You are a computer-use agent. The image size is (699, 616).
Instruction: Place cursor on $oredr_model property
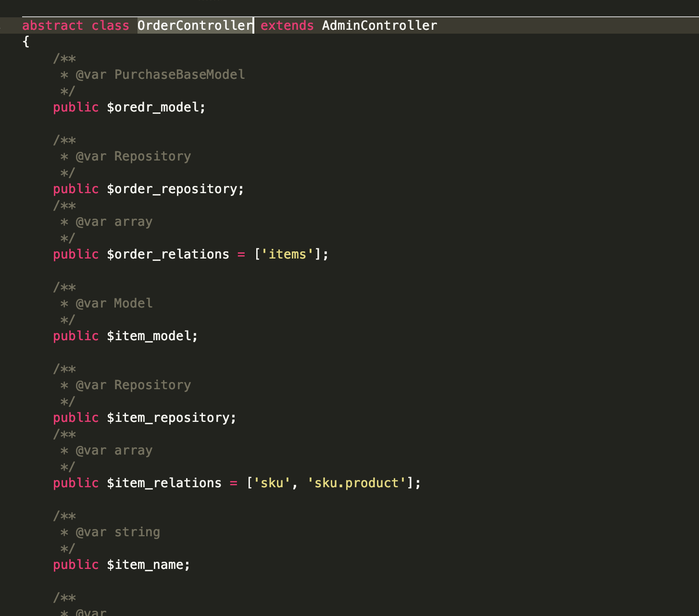click(156, 107)
